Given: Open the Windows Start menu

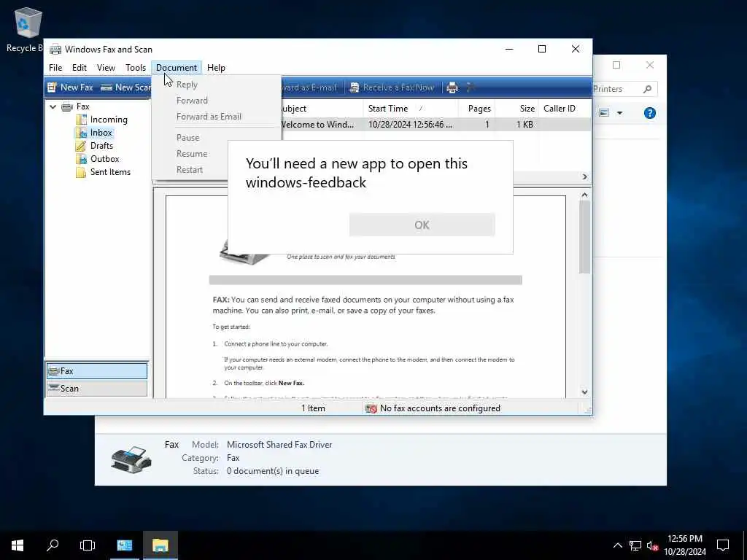Looking at the screenshot, I should coord(18,545).
